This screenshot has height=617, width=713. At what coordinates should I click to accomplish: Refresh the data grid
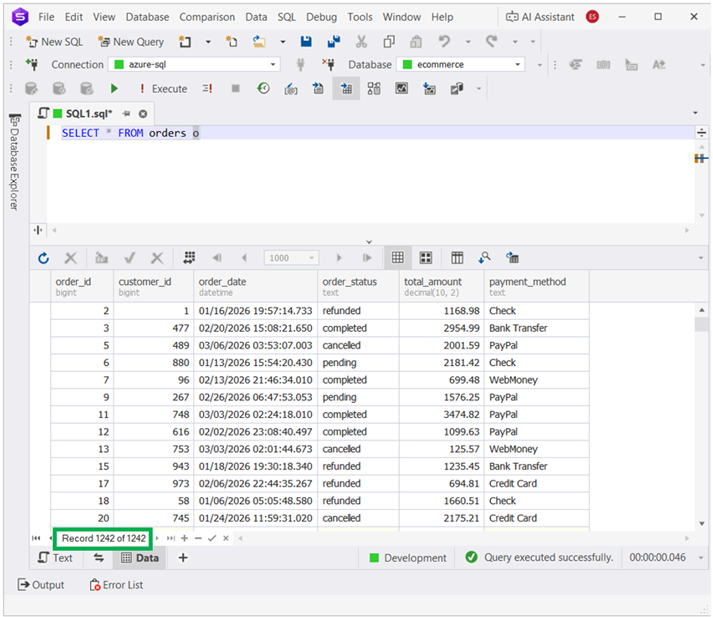[x=43, y=258]
